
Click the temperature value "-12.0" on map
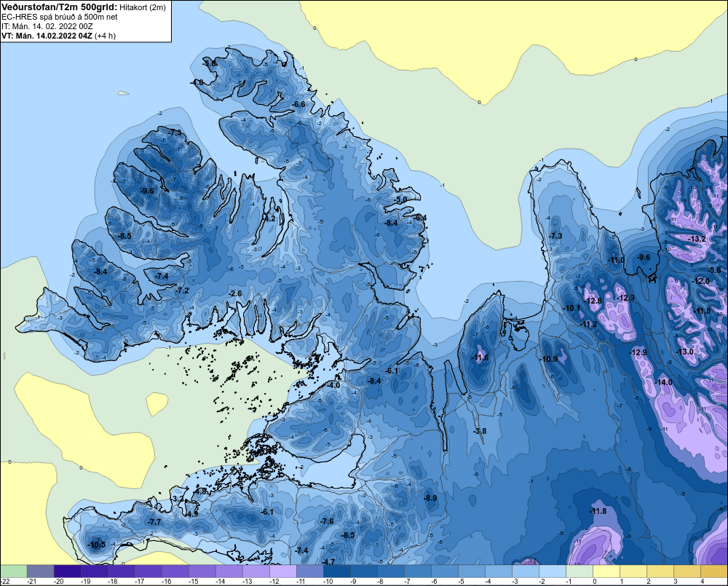point(701,281)
